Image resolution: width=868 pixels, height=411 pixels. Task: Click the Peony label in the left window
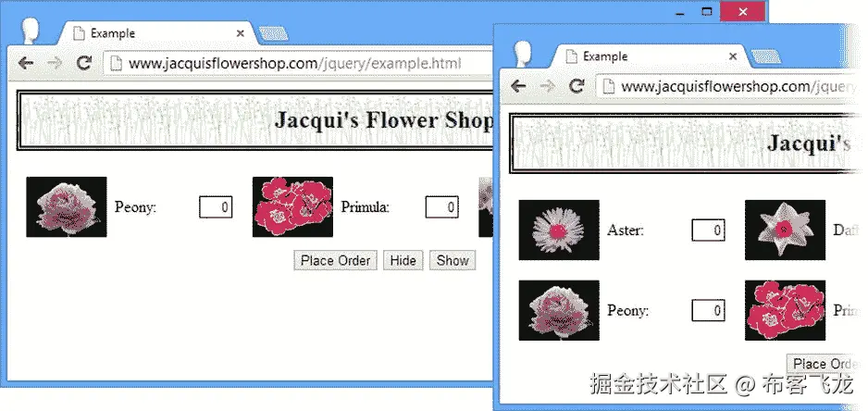coord(136,207)
